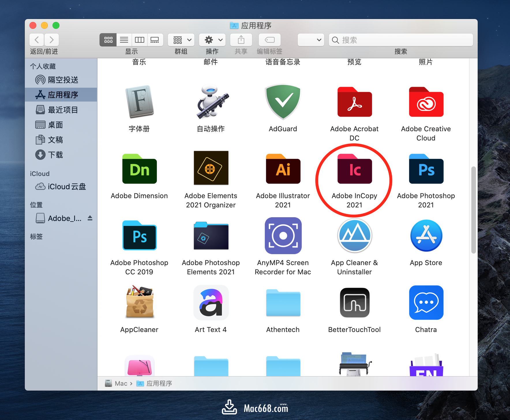Open the Adobe Creative Cloud folder
Viewport: 510px width, 420px height.
pyautogui.click(x=426, y=102)
